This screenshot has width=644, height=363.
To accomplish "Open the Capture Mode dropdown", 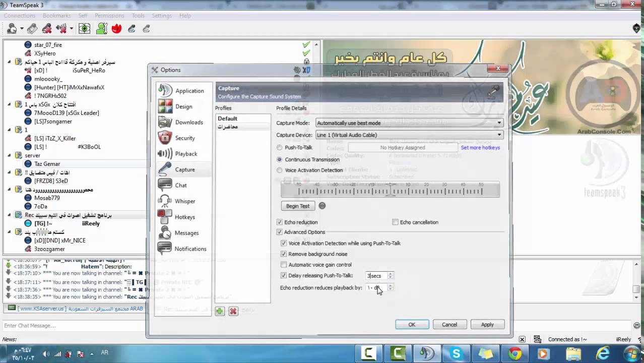I will [409, 123].
